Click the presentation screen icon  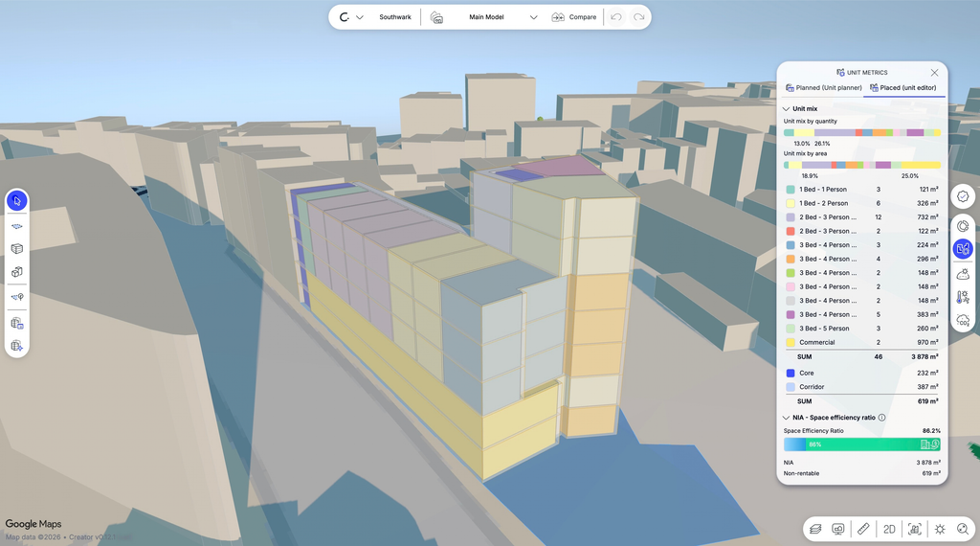pos(838,529)
